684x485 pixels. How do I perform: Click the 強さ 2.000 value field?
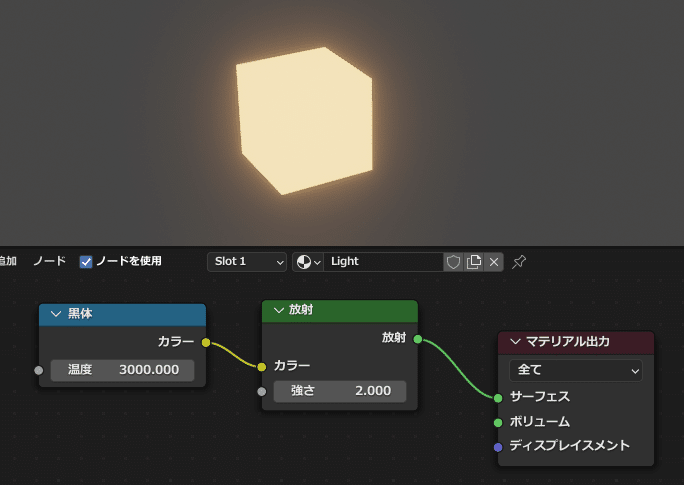click(x=340, y=391)
